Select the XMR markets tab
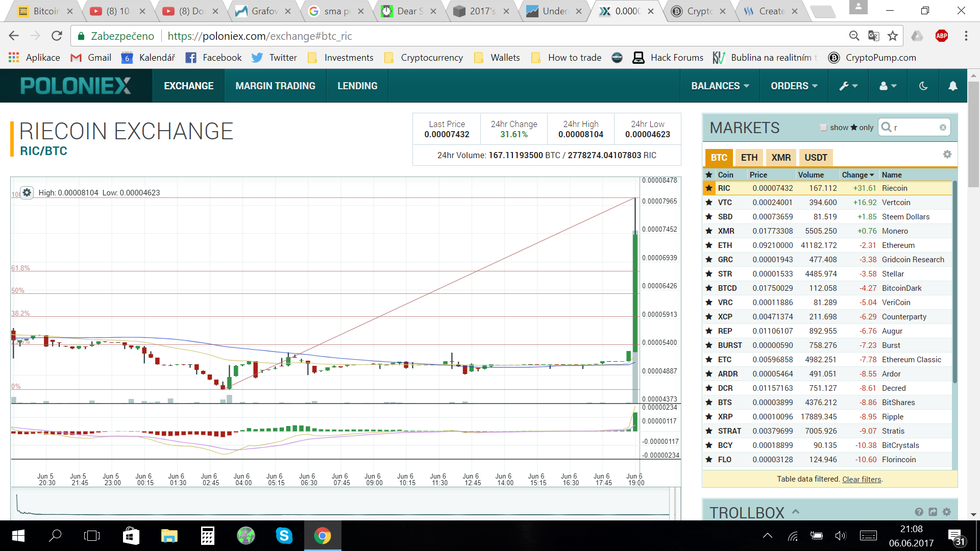The height and width of the screenshot is (551, 980). [781, 158]
